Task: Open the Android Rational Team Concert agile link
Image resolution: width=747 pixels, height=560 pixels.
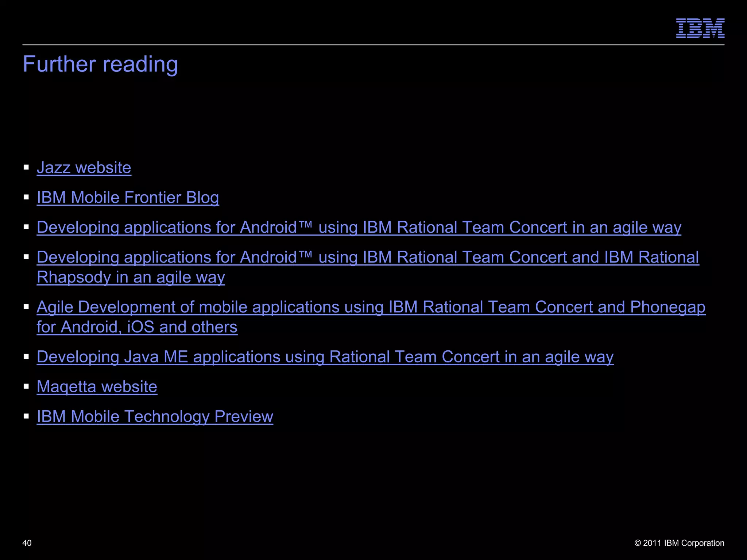Action: (359, 227)
